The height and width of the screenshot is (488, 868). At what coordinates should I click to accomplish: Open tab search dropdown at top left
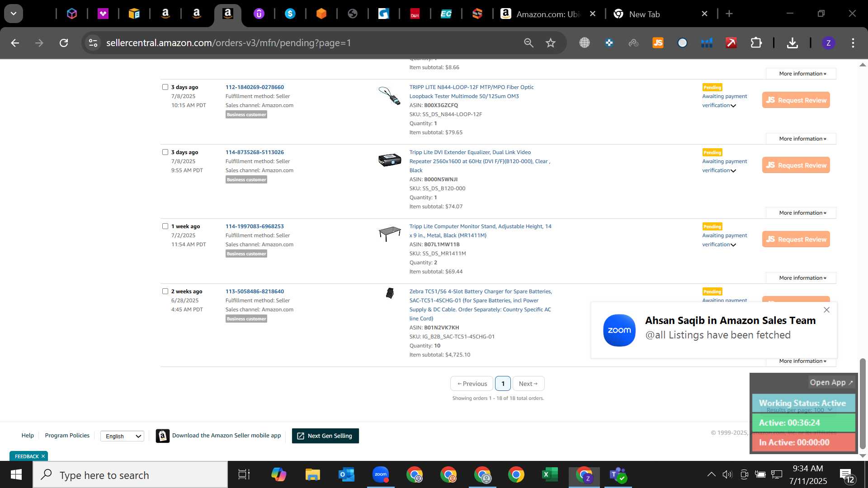[x=14, y=14]
